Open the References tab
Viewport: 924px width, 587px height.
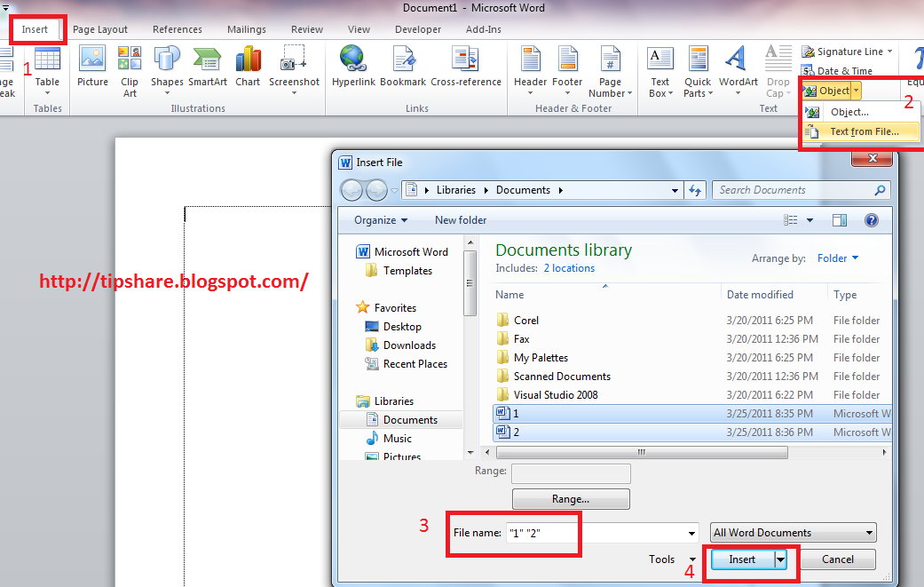coord(178,29)
